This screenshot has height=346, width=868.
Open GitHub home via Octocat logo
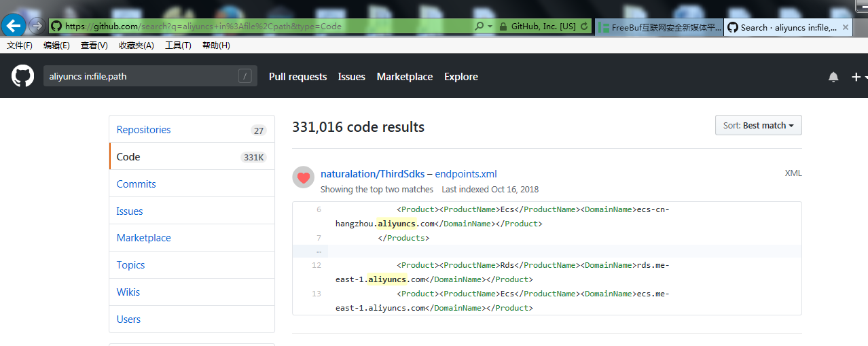coord(22,76)
